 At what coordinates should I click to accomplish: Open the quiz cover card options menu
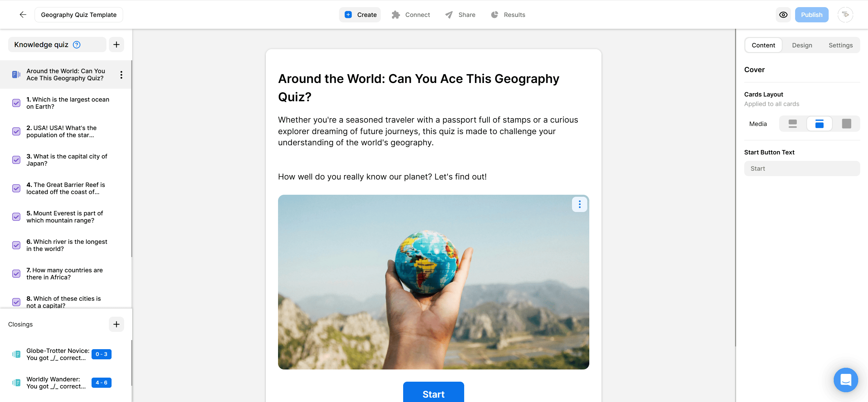click(x=121, y=75)
